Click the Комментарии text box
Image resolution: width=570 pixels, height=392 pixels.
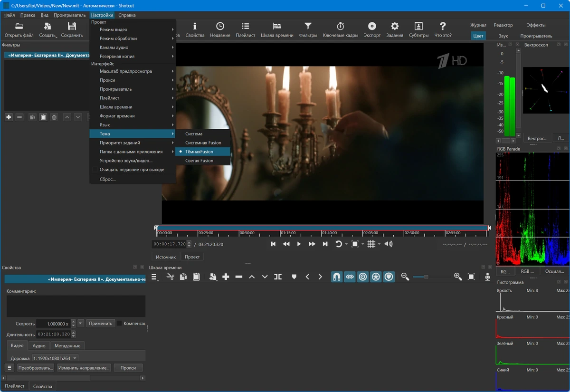[76, 306]
